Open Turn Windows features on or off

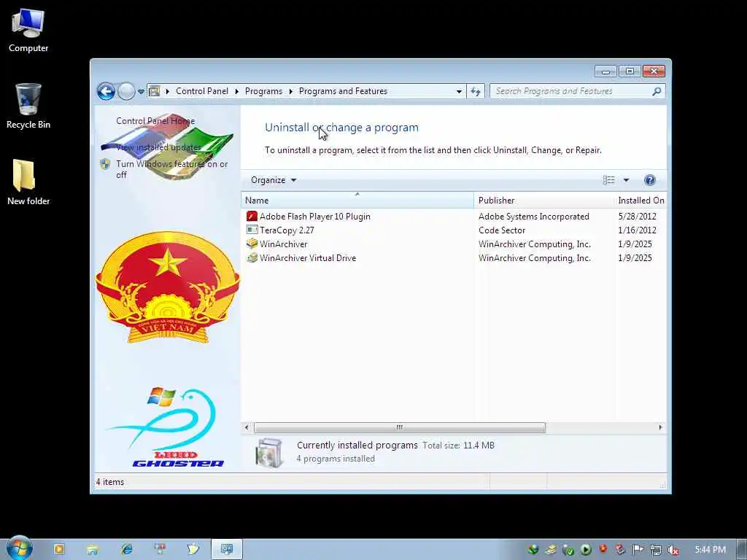pos(171,169)
